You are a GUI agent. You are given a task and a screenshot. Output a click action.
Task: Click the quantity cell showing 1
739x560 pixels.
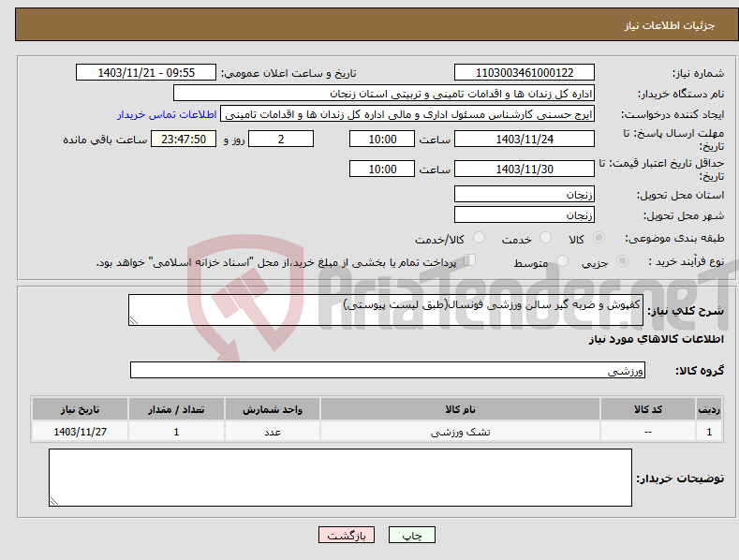click(x=176, y=432)
